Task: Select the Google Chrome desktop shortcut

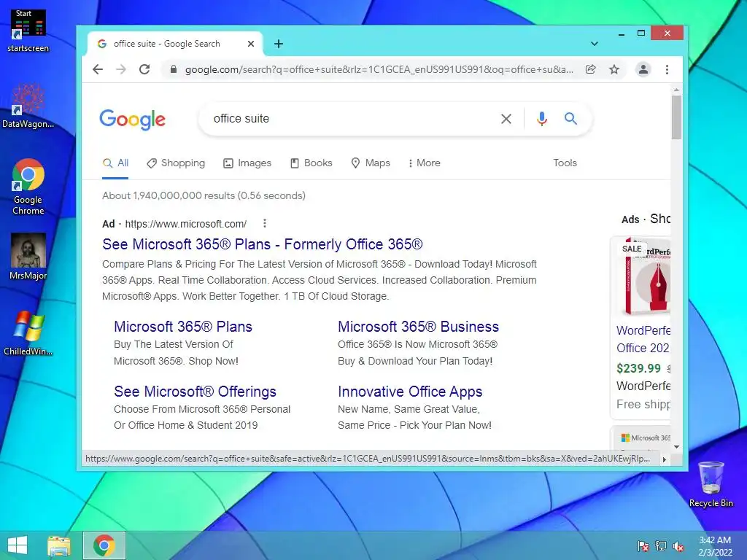Action: pos(28,187)
